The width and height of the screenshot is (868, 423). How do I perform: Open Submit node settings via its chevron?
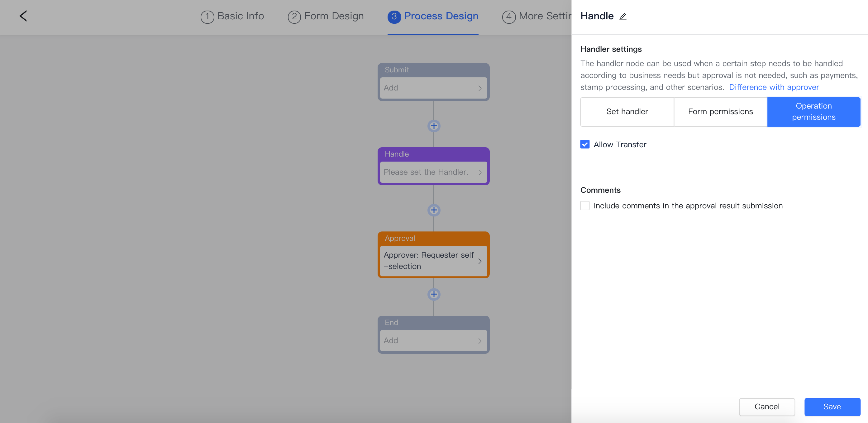[x=480, y=88]
